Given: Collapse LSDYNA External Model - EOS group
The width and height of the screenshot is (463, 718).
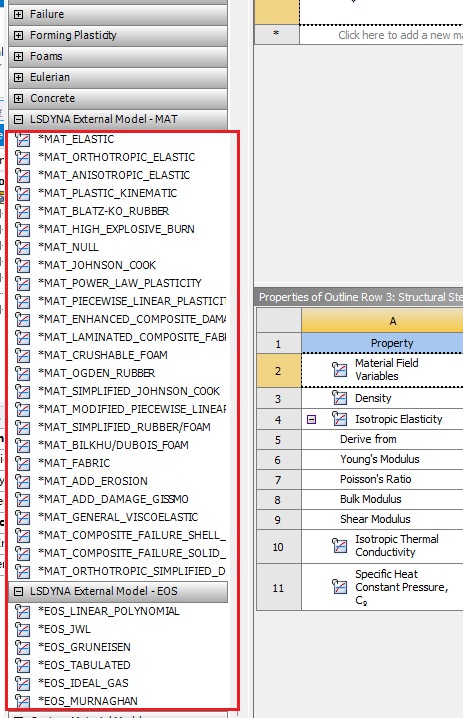Looking at the screenshot, I should (18, 592).
